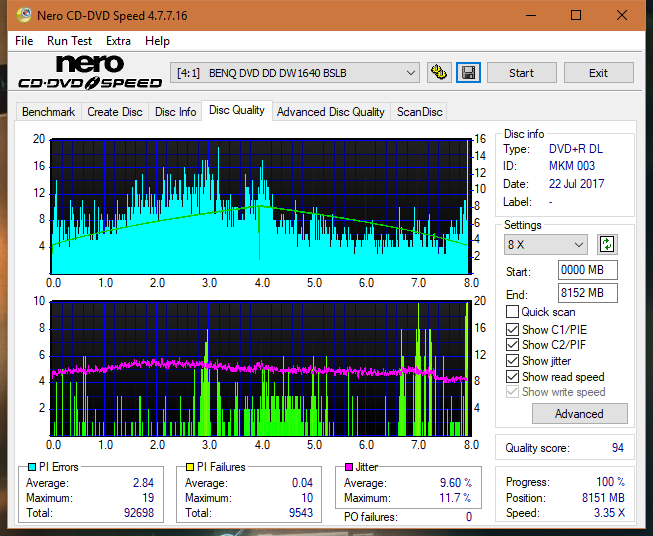Image resolution: width=653 pixels, height=536 pixels.
Task: Switch to the Benchmark tab
Action: point(49,112)
